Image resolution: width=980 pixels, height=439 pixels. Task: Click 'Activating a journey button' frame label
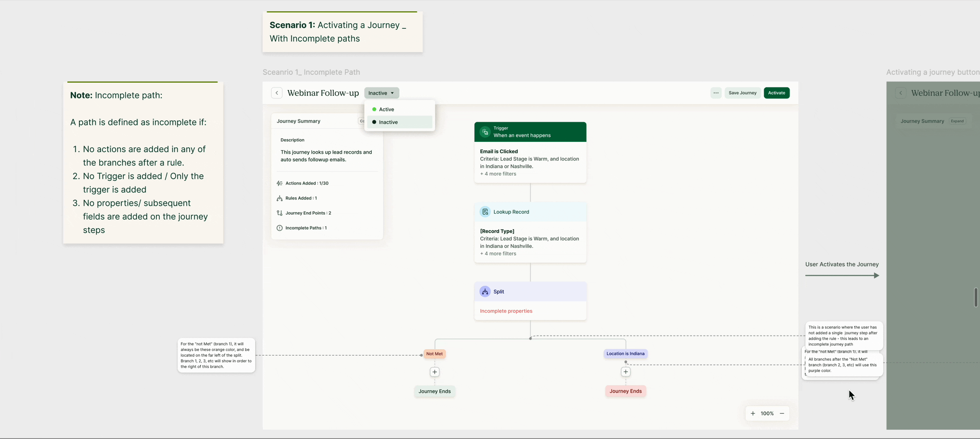click(x=933, y=72)
